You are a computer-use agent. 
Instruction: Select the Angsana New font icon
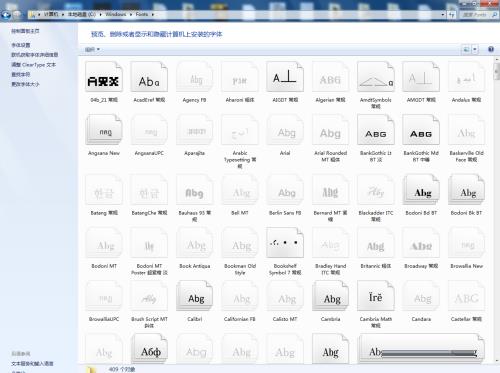104,130
